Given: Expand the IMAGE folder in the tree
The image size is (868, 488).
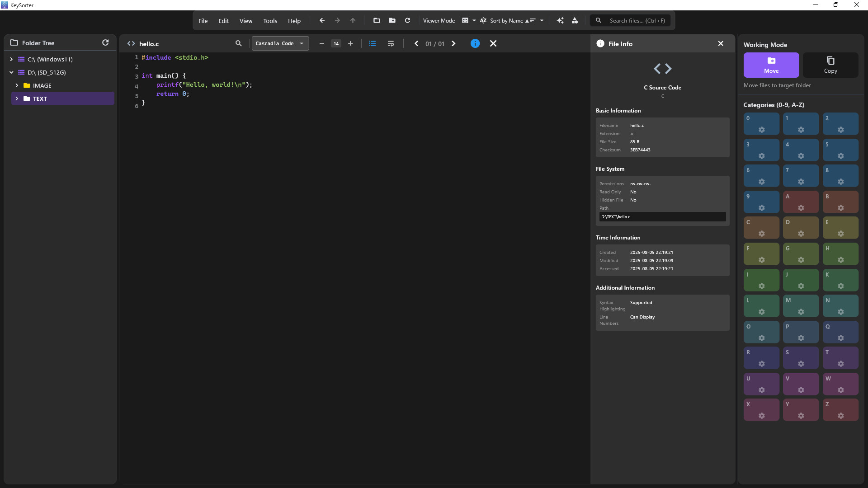Looking at the screenshot, I should pyautogui.click(x=17, y=85).
